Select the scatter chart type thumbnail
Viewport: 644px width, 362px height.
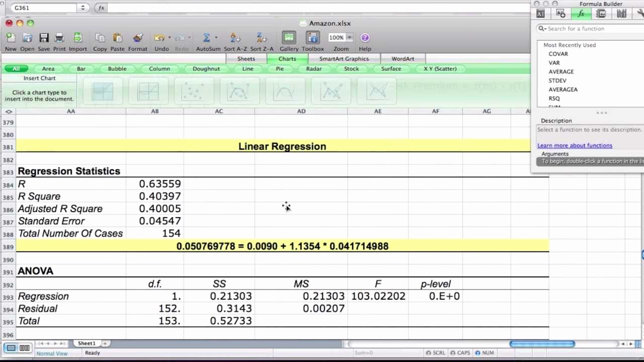pyautogui.click(x=194, y=90)
